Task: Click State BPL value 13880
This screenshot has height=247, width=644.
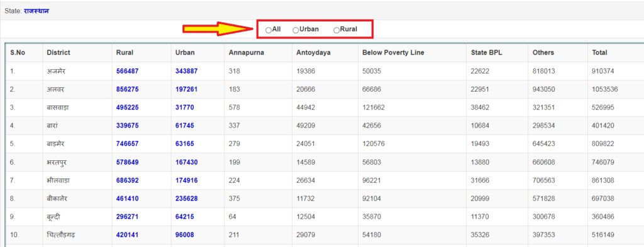Action: [480, 162]
